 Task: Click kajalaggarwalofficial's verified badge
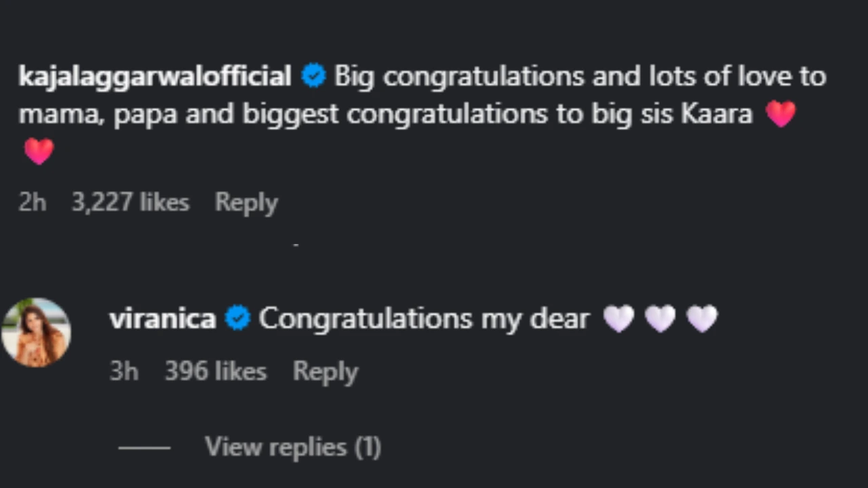(313, 75)
